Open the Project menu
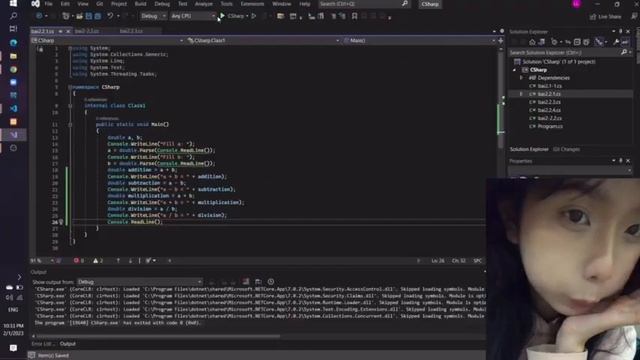This screenshot has width=640, height=360. 119,4
